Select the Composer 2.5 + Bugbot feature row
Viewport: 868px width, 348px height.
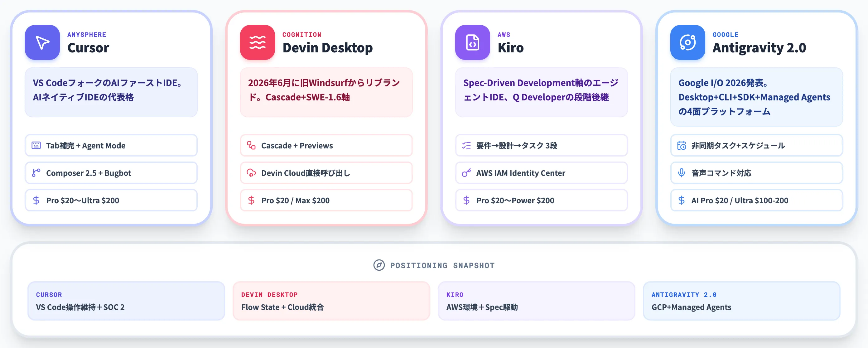tap(111, 173)
